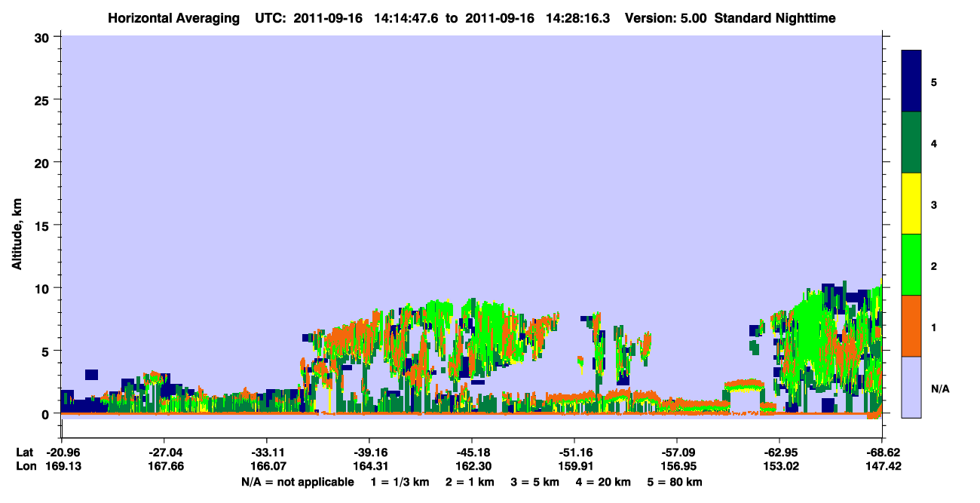Click colorbar label 'N/A' beside legend
Screen dimensions: 980x503
(940, 389)
